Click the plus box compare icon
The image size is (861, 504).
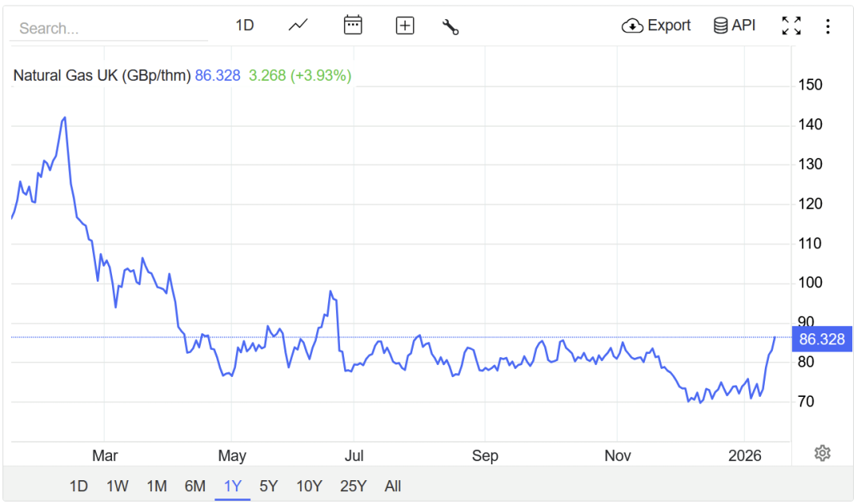[405, 25]
